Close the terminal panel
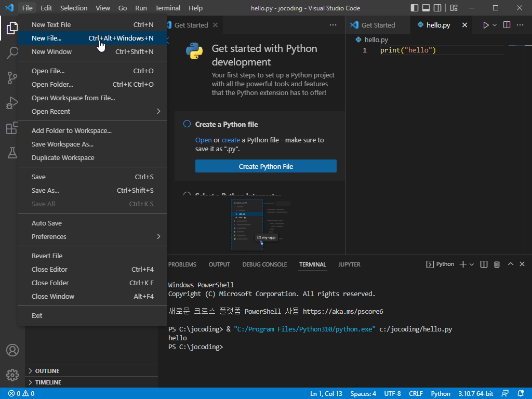The height and width of the screenshot is (399, 532). pos(522,264)
